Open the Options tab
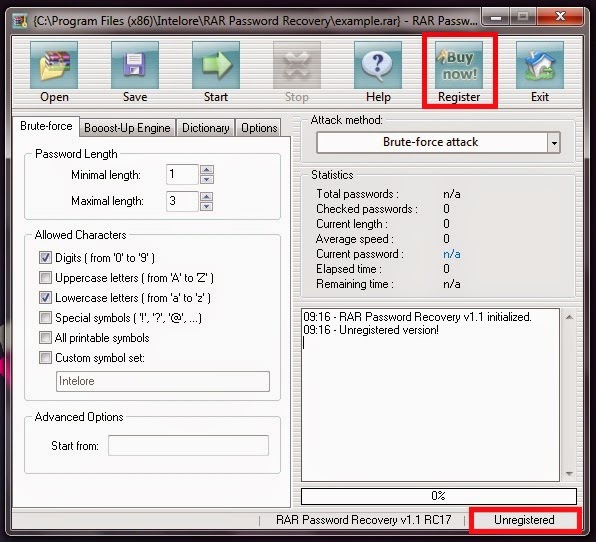 tap(259, 128)
